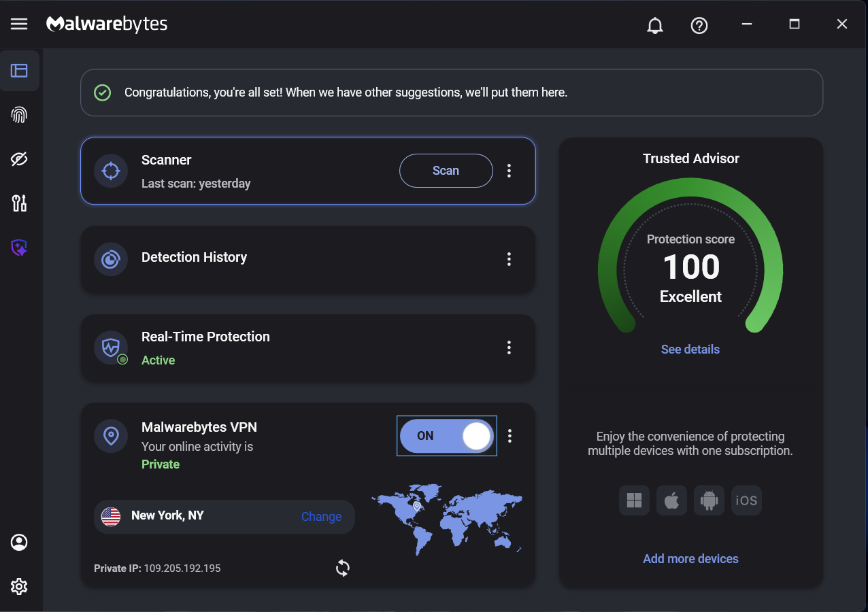The image size is (868, 612).
Task: Click the Scanner crosshair icon
Action: pyautogui.click(x=111, y=171)
